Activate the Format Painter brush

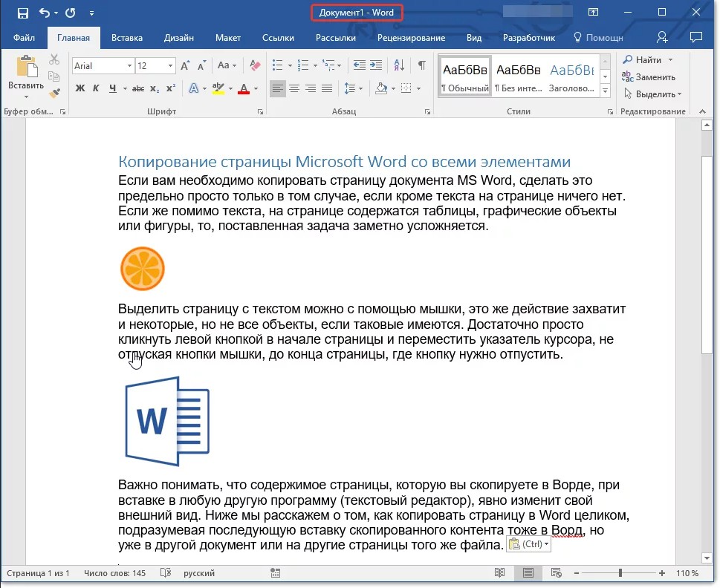click(54, 93)
